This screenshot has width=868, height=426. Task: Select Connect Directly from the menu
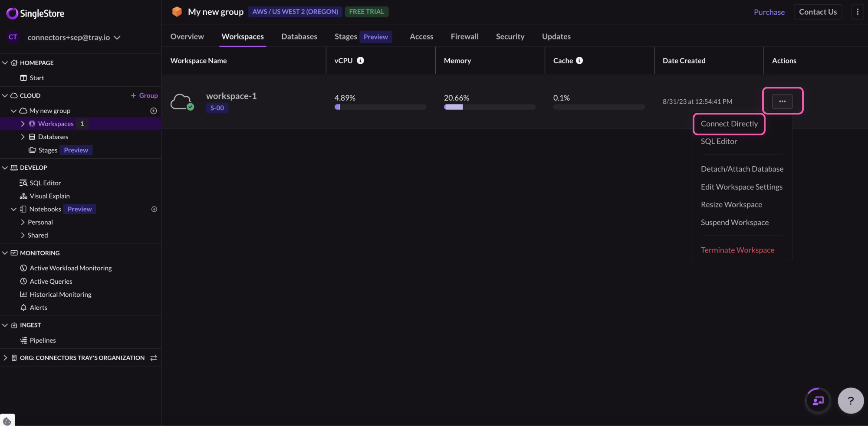coord(729,124)
